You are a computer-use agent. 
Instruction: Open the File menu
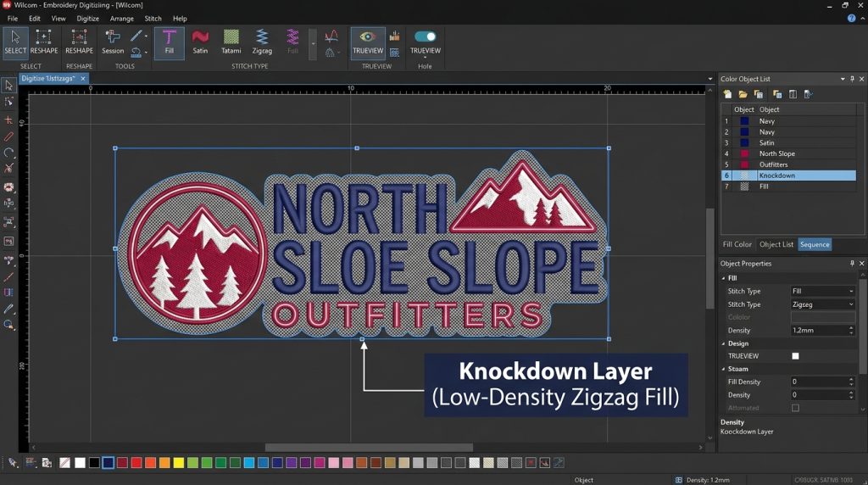(12, 19)
